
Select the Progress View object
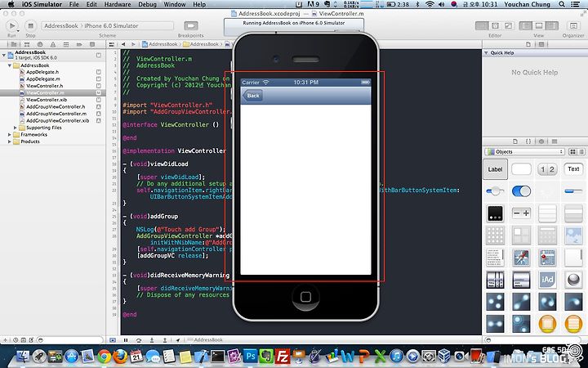573,191
